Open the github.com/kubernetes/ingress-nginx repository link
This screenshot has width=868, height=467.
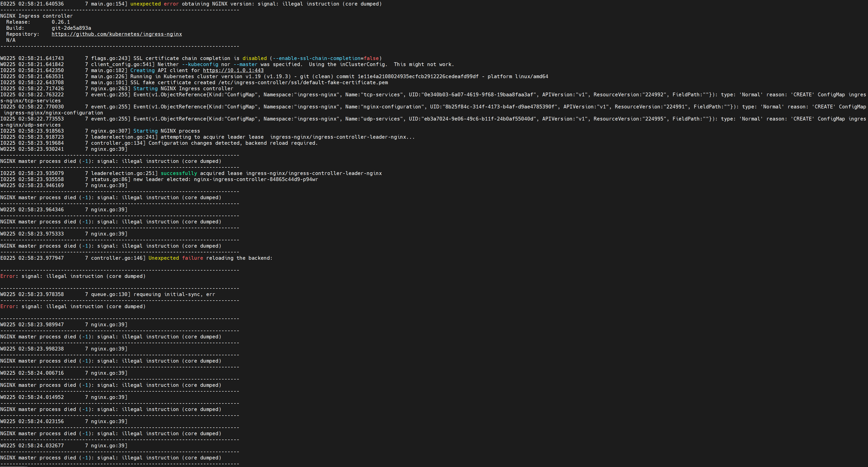point(117,34)
